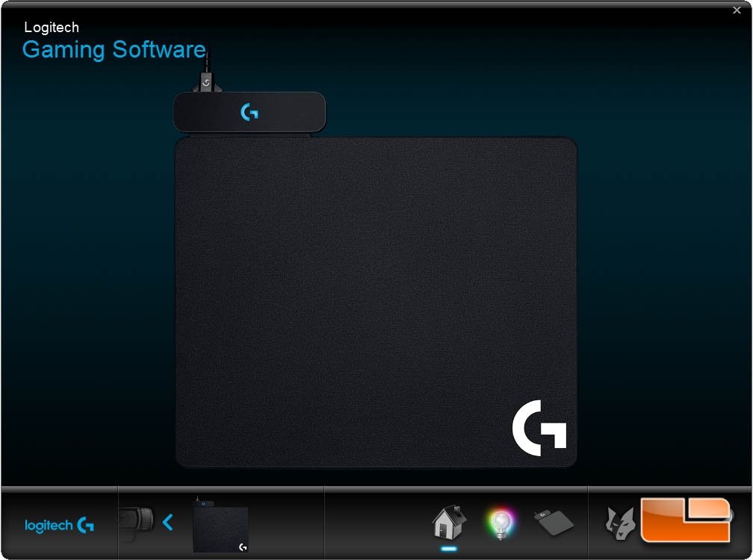The width and height of the screenshot is (753, 560).
Task: Click the USB cable connector atop the module
Action: [206, 81]
